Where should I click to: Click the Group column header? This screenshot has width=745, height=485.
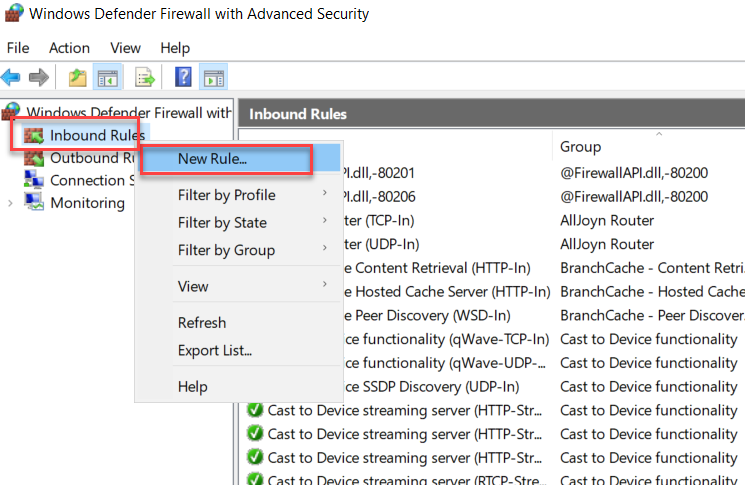click(581, 147)
